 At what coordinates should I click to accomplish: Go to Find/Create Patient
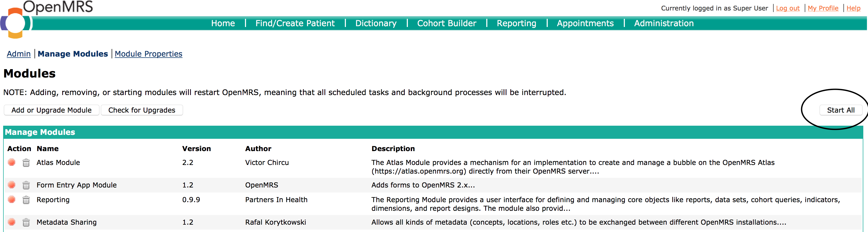(x=295, y=23)
